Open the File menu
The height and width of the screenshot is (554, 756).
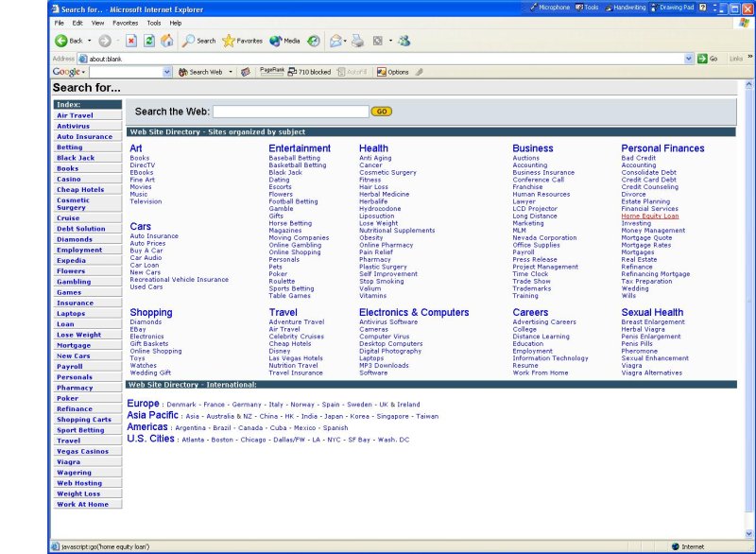pos(60,23)
